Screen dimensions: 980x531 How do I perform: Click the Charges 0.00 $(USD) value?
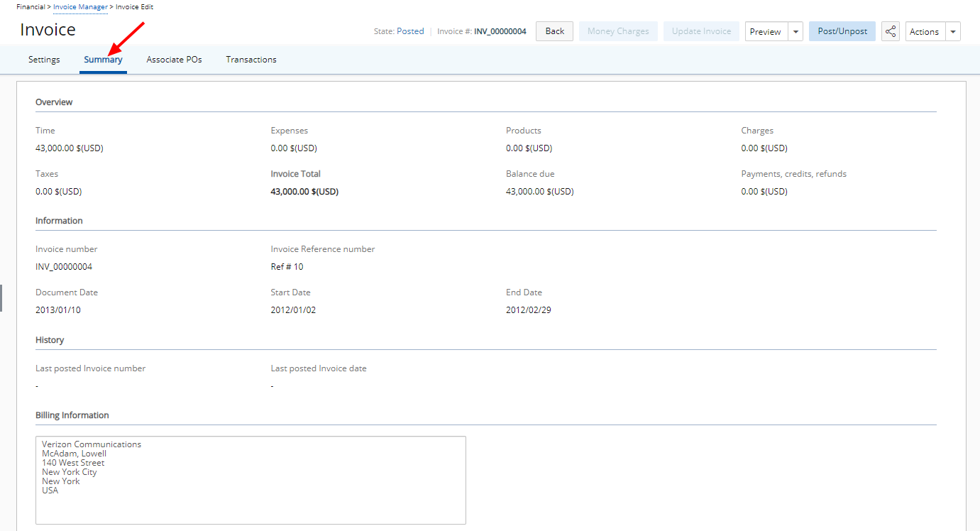point(764,148)
